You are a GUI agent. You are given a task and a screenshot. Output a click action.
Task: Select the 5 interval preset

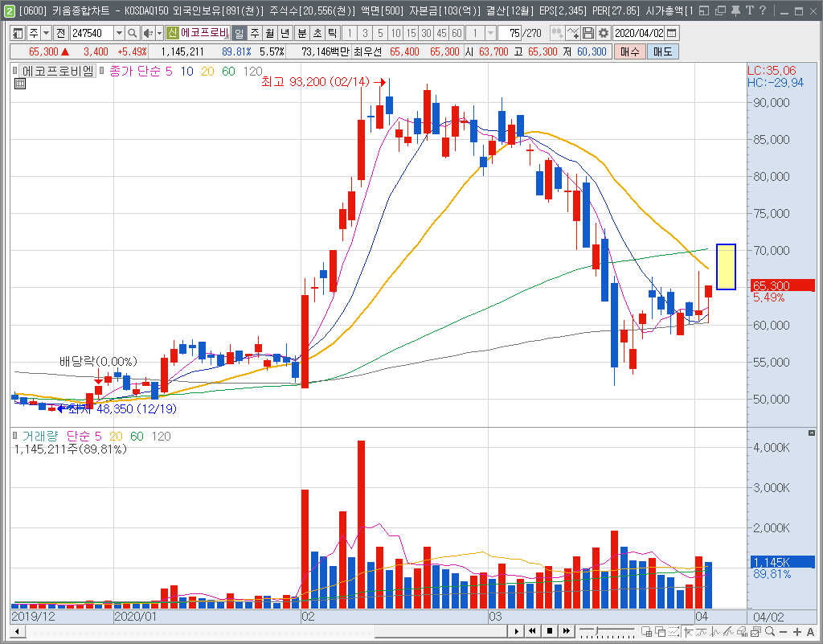[380, 33]
